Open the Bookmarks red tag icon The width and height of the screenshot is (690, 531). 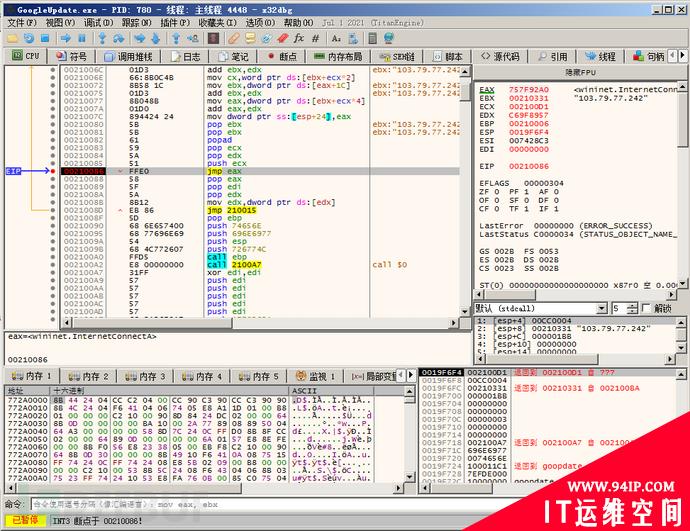283,38
